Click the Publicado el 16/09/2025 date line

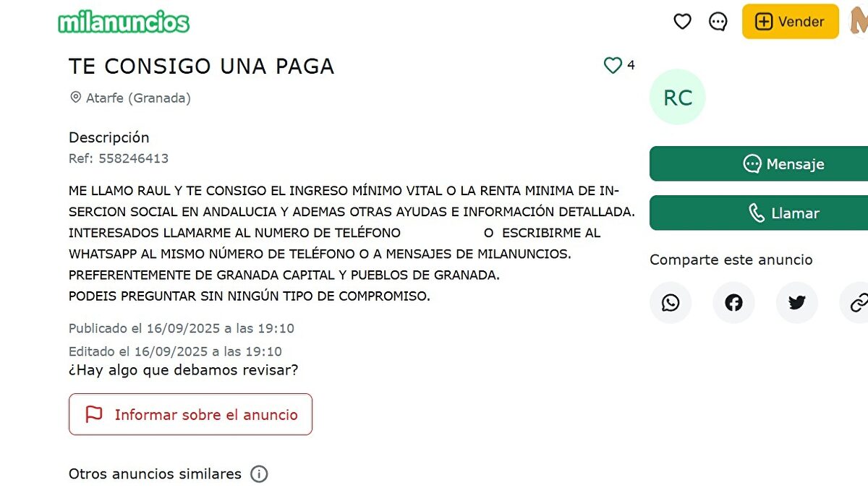click(x=181, y=328)
